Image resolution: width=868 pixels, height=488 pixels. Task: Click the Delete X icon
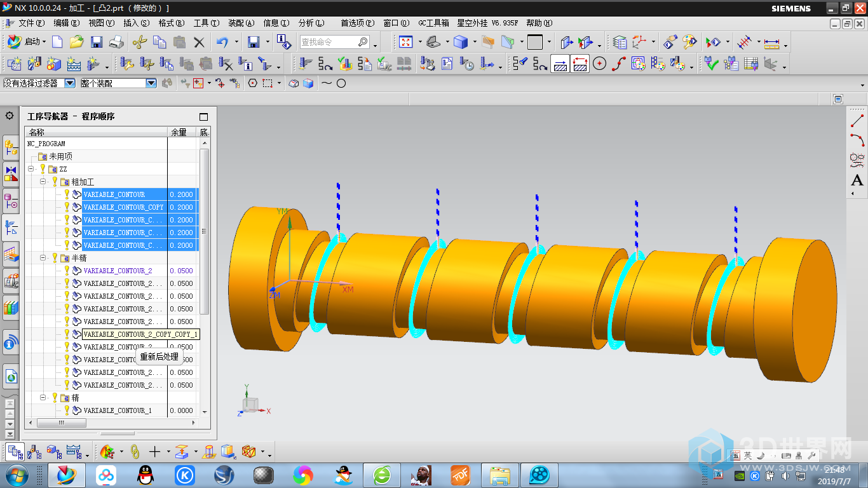click(x=200, y=42)
